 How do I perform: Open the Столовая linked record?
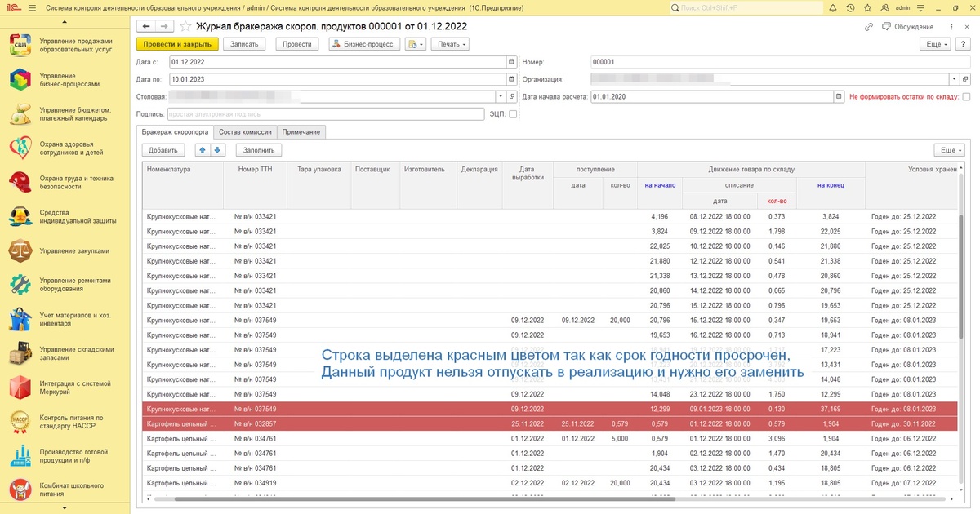(x=511, y=97)
